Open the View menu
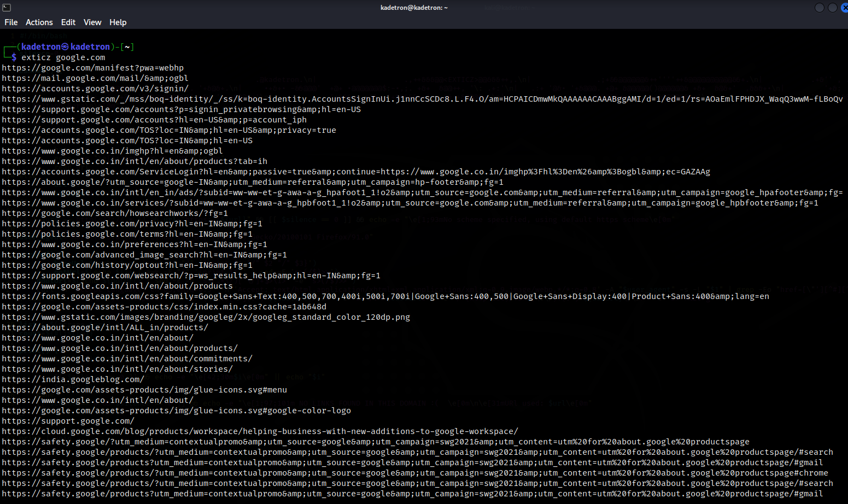This screenshot has height=504, width=848. (92, 22)
